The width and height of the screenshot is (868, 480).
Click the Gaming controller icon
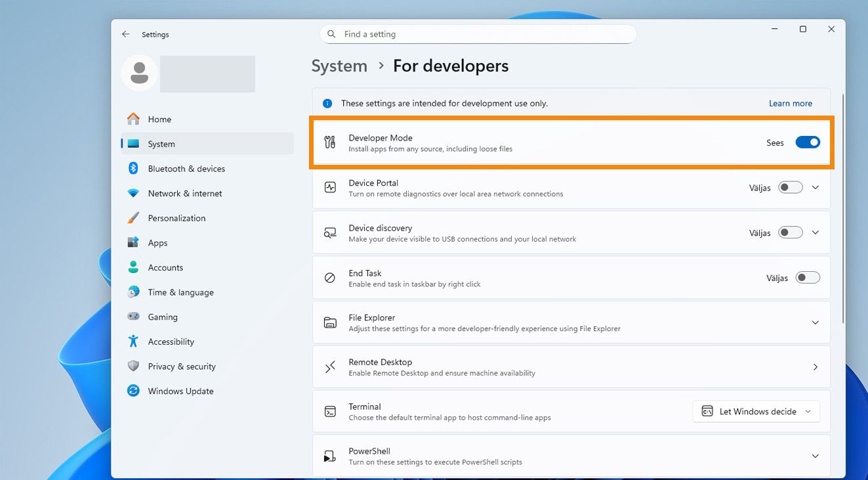133,317
